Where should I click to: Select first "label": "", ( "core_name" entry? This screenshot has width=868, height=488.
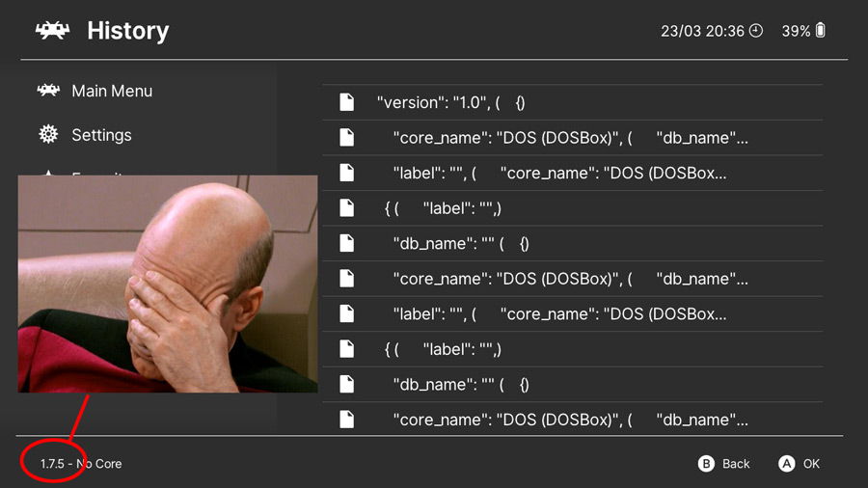pos(572,174)
